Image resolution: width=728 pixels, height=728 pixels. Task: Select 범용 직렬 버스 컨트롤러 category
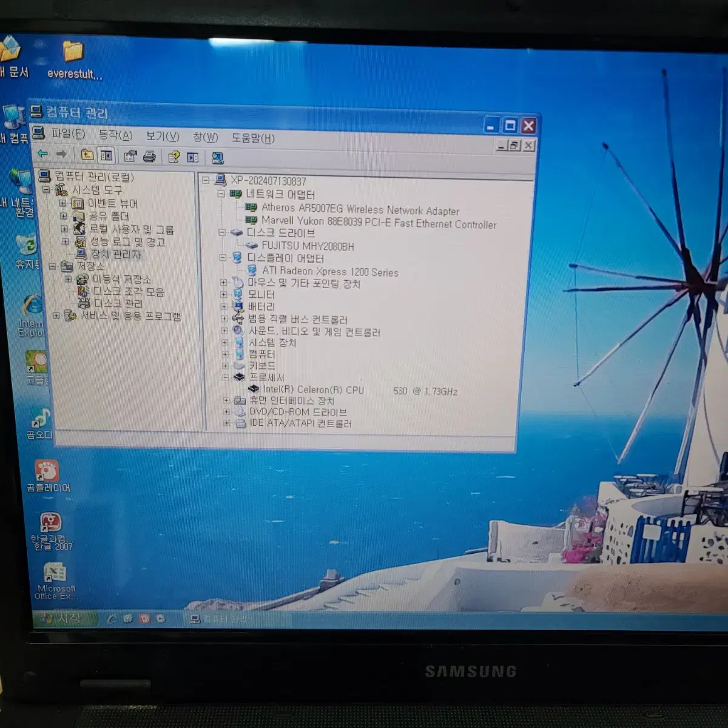tap(298, 319)
